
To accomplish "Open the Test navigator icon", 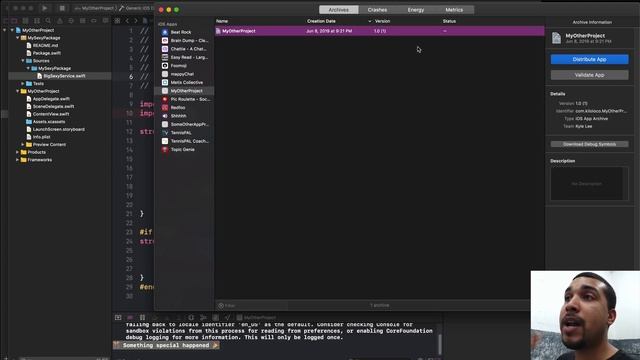I will pos(71,20).
